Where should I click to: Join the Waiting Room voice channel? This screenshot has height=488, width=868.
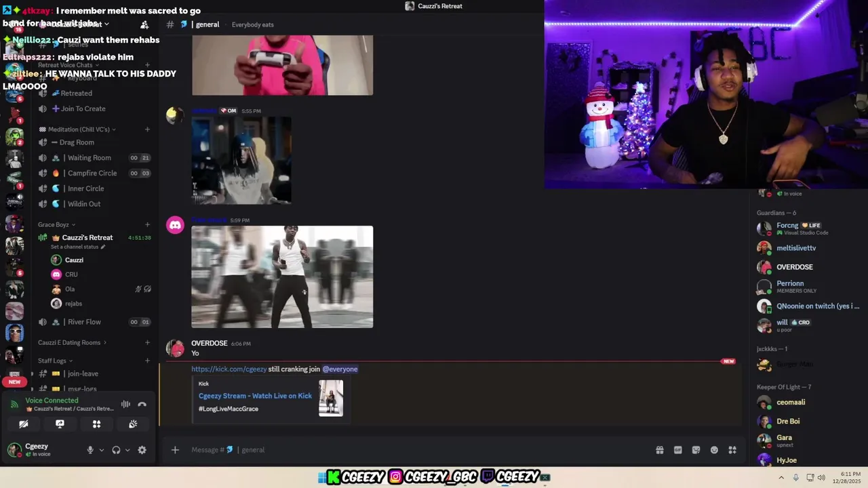coord(89,158)
